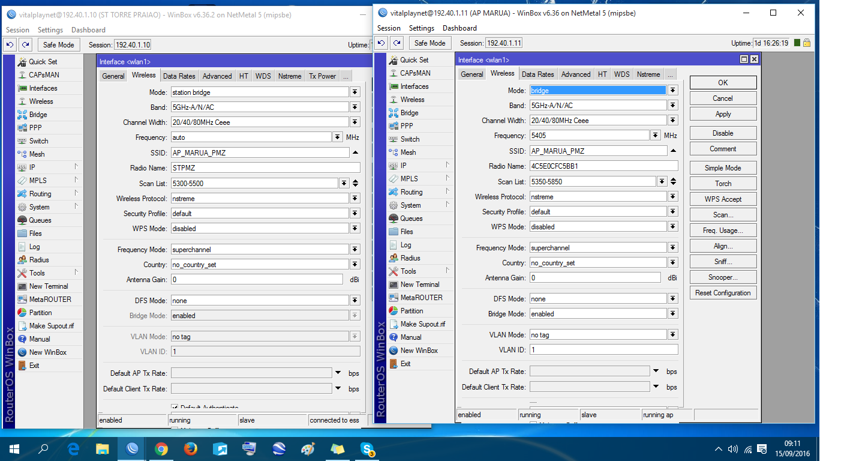Screen dimensions: 868x461
Task: Toggle Safe Mode in AP MARUA window
Action: (430, 43)
